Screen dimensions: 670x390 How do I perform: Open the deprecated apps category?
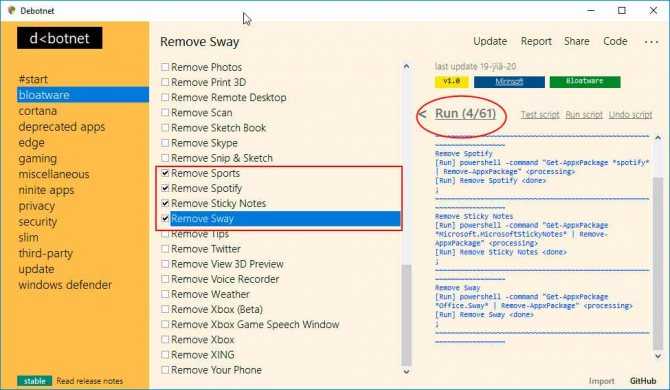click(62, 127)
